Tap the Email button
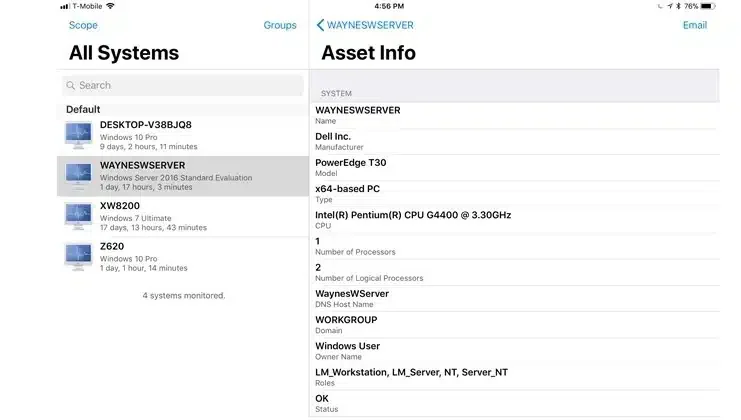The height and width of the screenshot is (420, 741). coord(695,25)
